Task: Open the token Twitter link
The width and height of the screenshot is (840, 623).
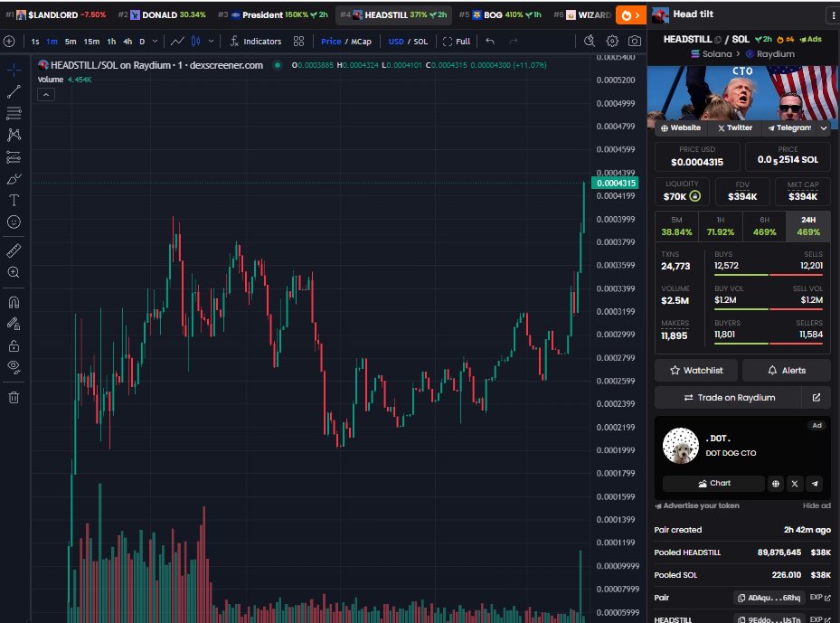Action: pos(735,128)
